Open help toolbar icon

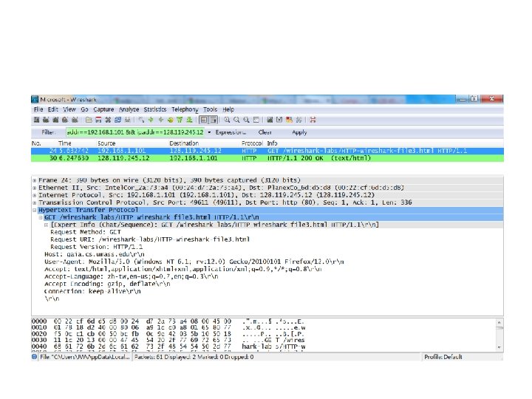point(313,120)
